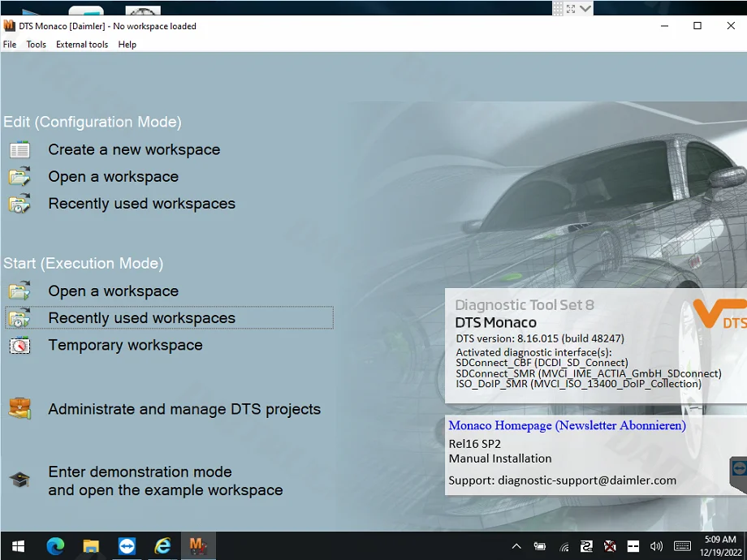Click the white dashes tray icon
This screenshot has width=747, height=560.
pos(633,547)
